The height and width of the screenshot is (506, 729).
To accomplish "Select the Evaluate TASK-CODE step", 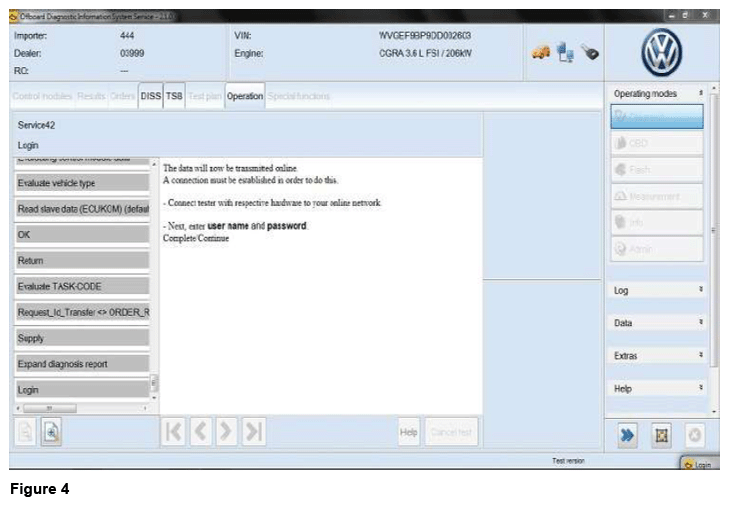I will point(82,286).
